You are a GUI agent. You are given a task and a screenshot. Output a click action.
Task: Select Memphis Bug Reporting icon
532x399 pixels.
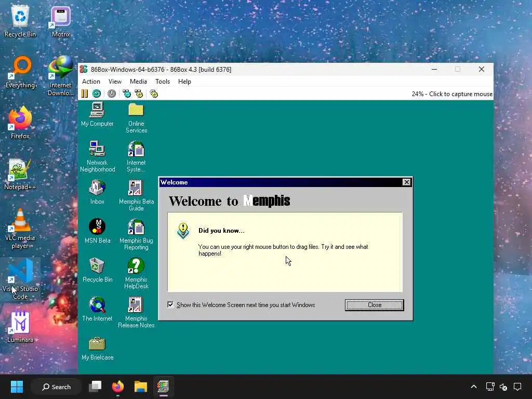click(136, 234)
